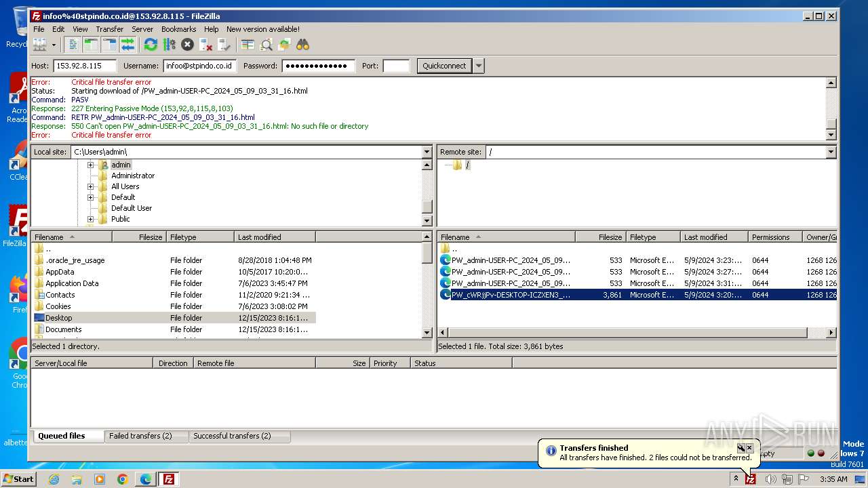Reconnect to last used server
The image size is (868, 488).
pyautogui.click(x=224, y=45)
